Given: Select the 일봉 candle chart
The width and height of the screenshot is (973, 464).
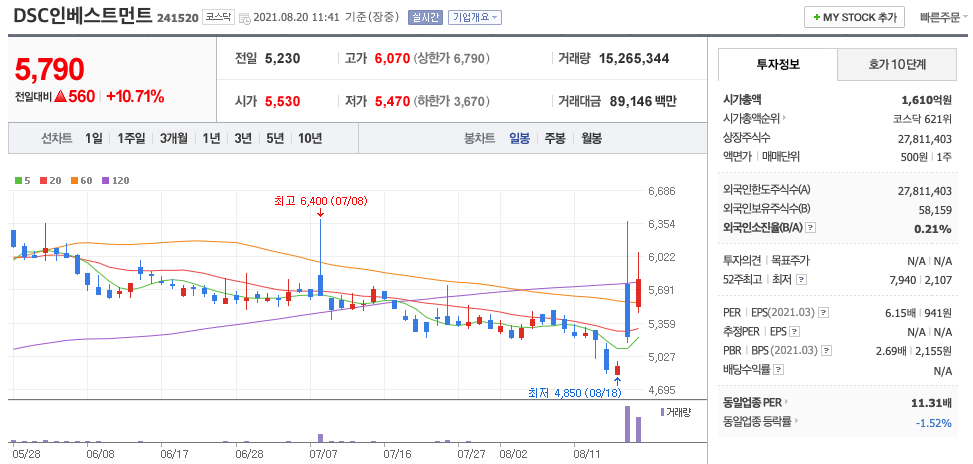Looking at the screenshot, I should [519, 138].
